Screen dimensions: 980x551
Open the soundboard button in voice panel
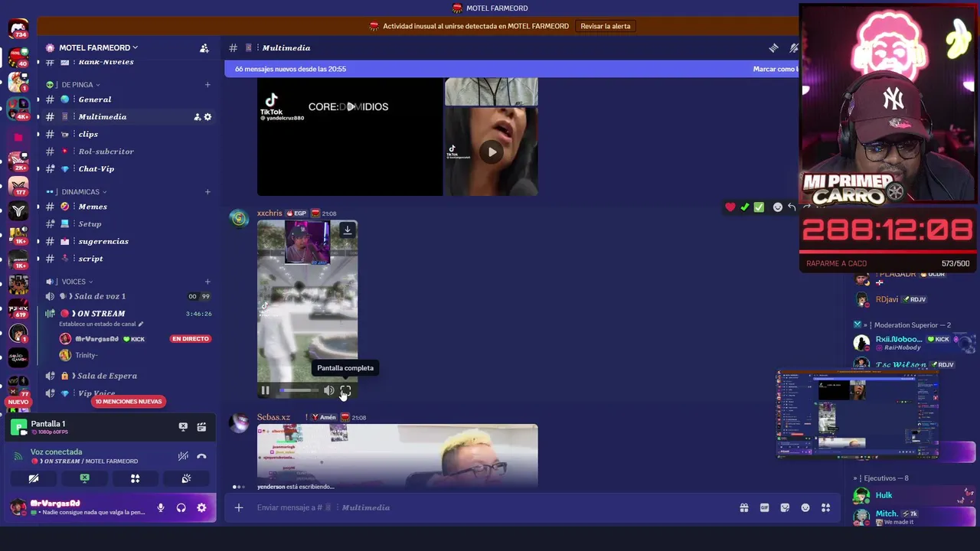coord(186,478)
